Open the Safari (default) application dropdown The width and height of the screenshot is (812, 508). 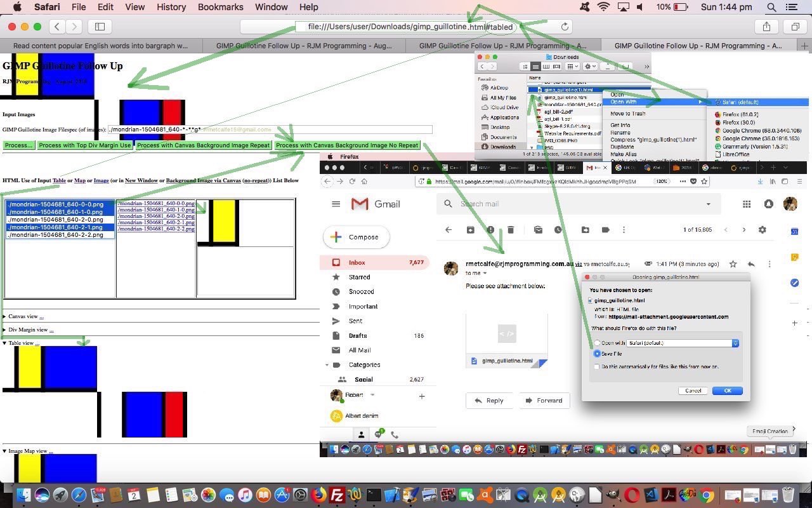tap(682, 343)
